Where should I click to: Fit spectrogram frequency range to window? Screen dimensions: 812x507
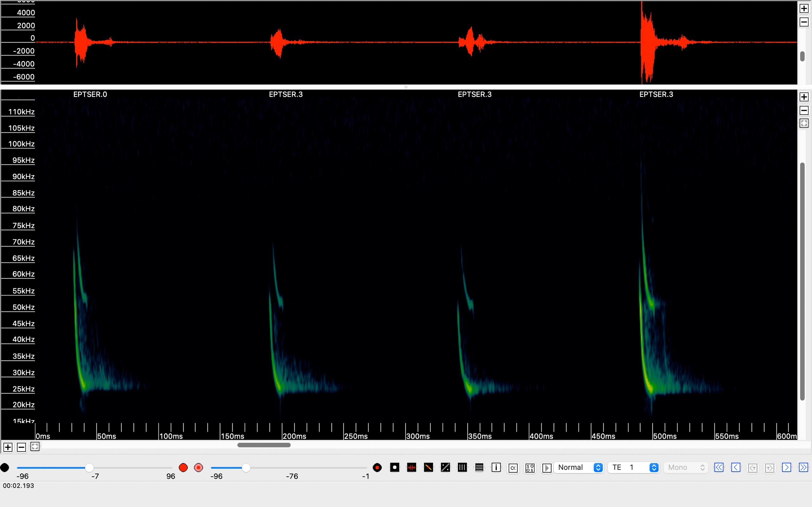(804, 123)
